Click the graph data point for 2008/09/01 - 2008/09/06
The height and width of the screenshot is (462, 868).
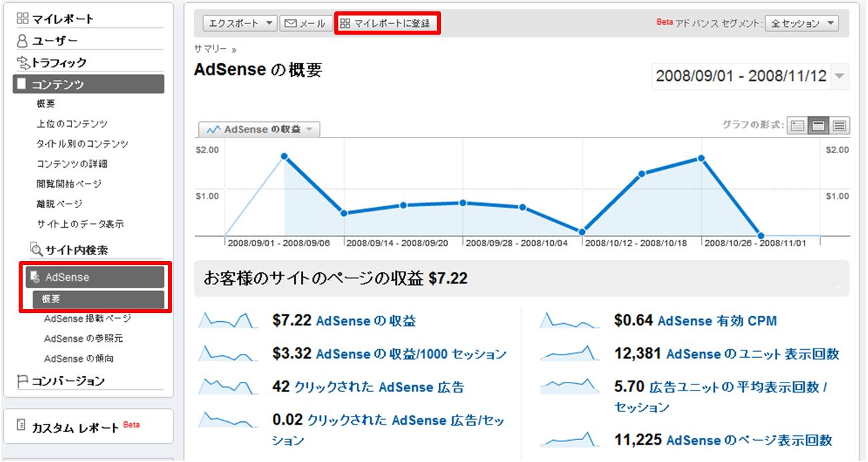tap(284, 156)
